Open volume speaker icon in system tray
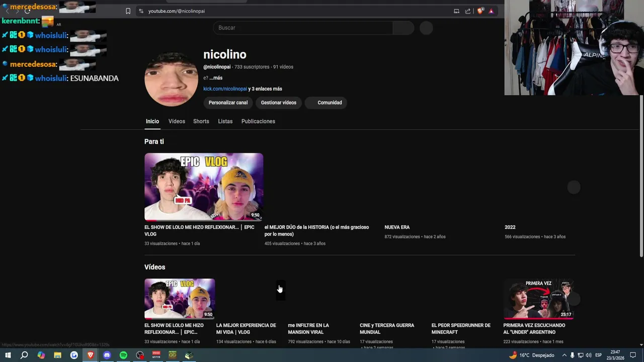Screen dimensions: 644x362 pyautogui.click(x=589, y=355)
